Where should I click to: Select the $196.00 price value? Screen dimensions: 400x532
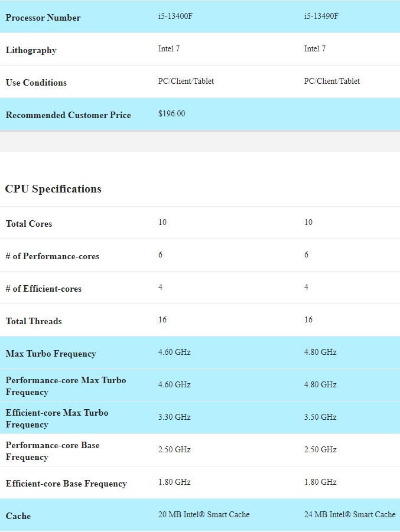(172, 113)
